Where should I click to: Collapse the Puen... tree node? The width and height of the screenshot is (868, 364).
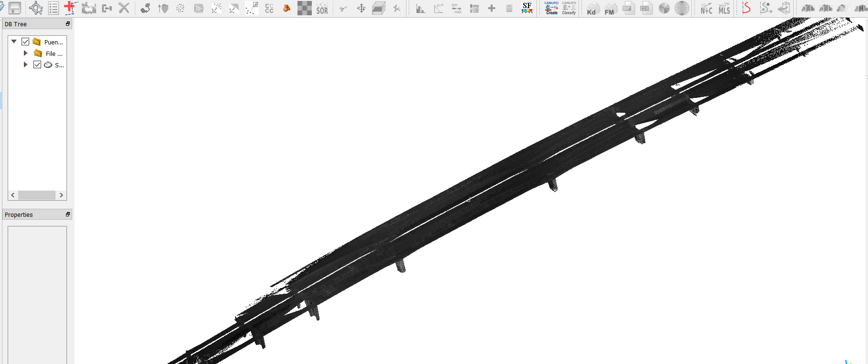pyautogui.click(x=14, y=42)
